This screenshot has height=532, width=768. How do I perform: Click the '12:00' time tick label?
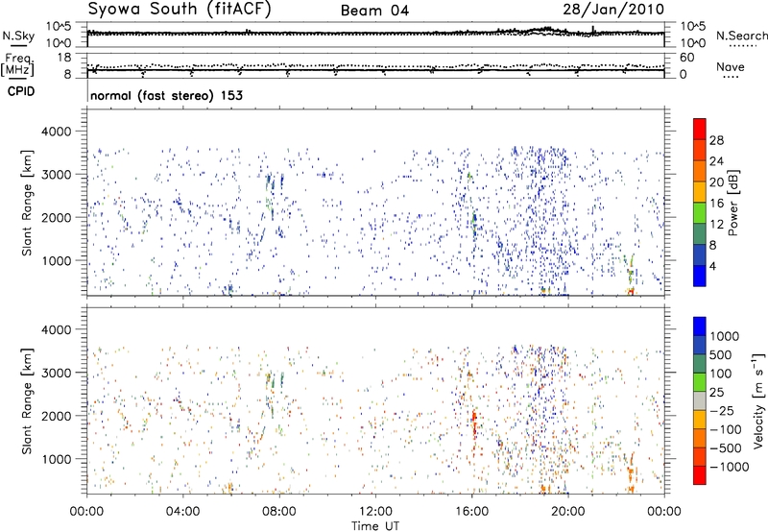coord(375,512)
